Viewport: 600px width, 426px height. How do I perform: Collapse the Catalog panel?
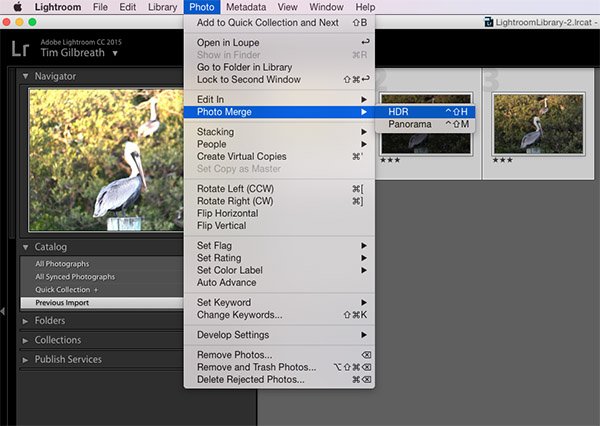[26, 247]
